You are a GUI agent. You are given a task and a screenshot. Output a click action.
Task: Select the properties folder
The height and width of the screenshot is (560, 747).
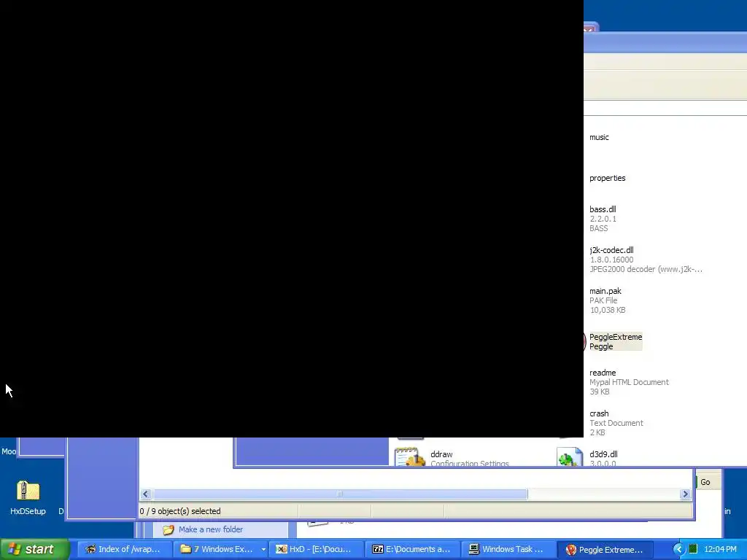[x=608, y=178]
